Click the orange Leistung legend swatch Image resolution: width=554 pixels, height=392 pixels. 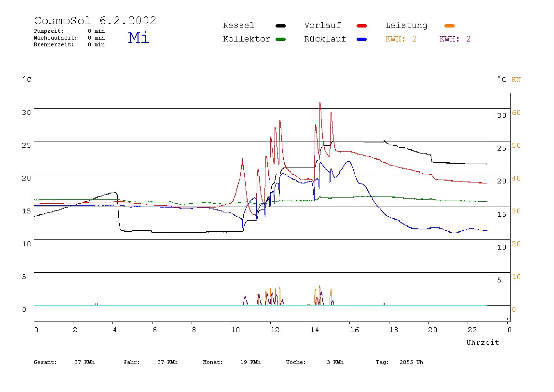449,26
